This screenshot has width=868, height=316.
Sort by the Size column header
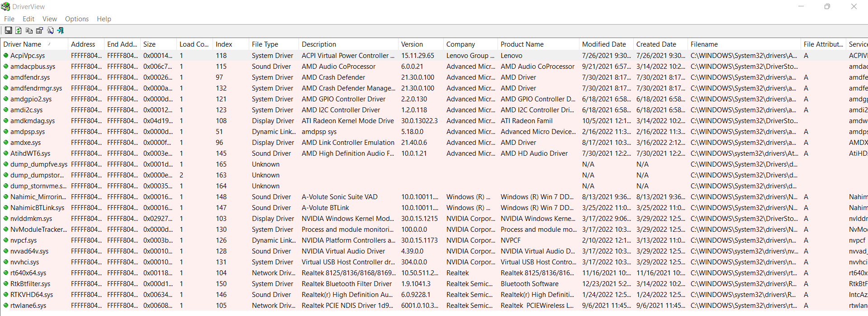coord(158,44)
